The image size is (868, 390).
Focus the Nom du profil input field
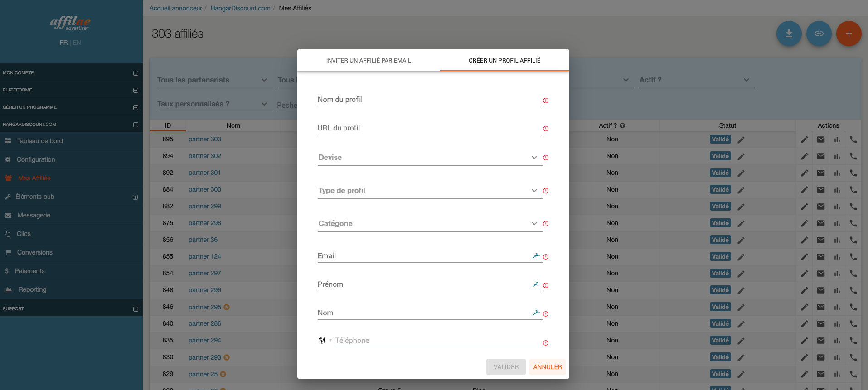coord(429,100)
